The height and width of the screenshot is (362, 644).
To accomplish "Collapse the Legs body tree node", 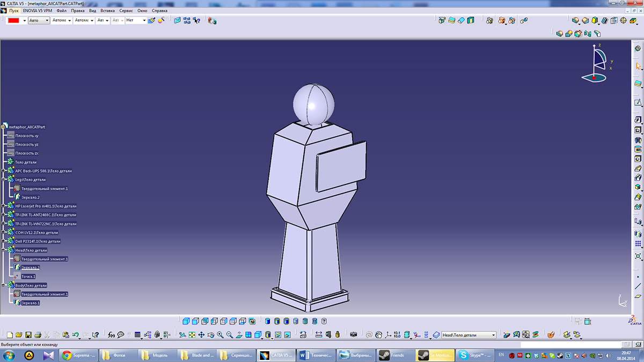I will click(3, 180).
